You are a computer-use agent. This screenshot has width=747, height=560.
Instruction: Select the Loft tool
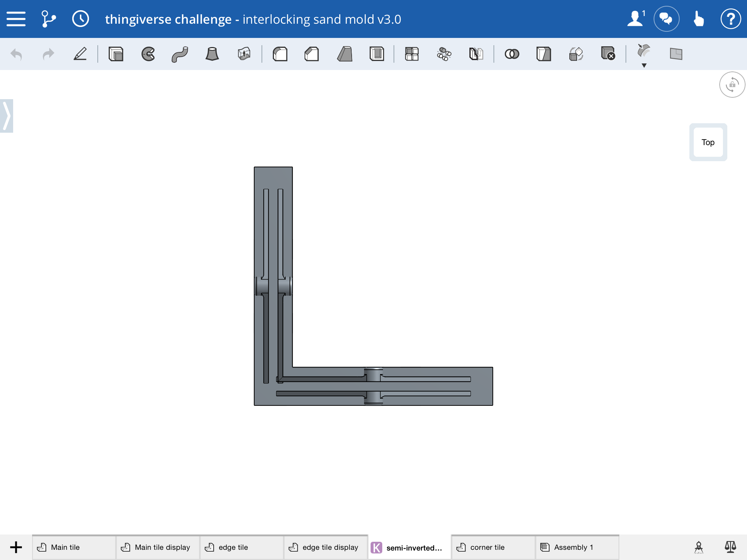pyautogui.click(x=212, y=54)
